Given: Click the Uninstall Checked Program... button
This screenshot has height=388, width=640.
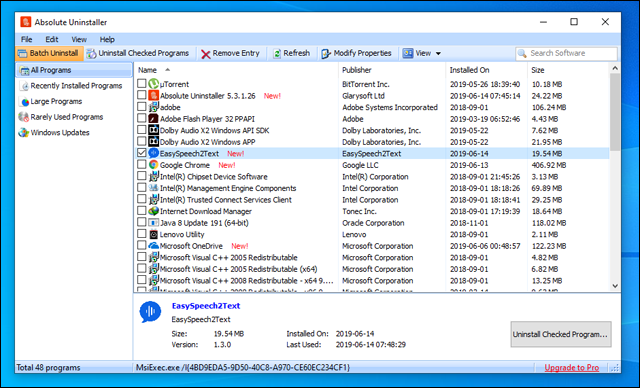Looking at the screenshot, I should pyautogui.click(x=561, y=334).
